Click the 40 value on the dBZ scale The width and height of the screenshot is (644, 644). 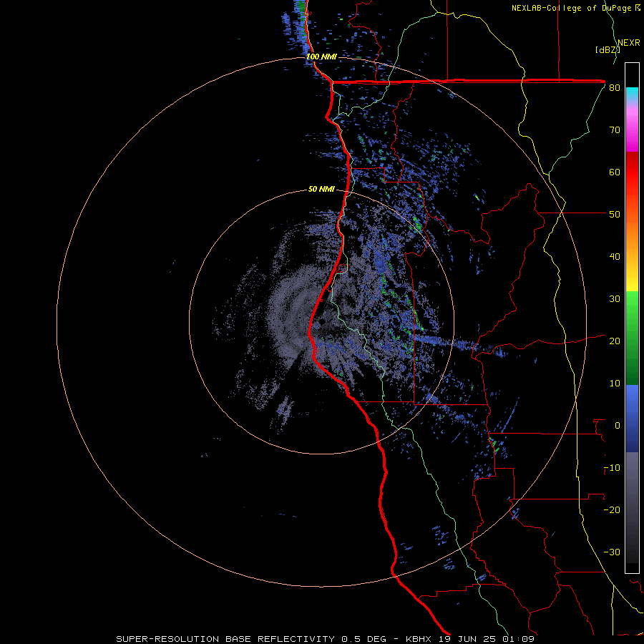(x=615, y=257)
